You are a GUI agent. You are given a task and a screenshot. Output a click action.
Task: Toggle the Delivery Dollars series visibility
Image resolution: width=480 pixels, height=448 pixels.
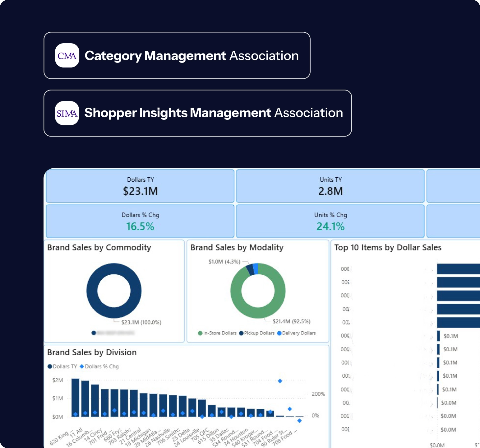pos(279,333)
